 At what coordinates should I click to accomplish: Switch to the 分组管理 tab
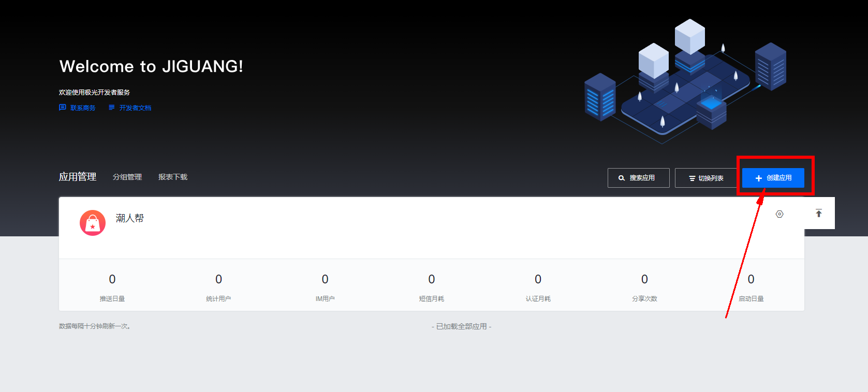tap(127, 177)
